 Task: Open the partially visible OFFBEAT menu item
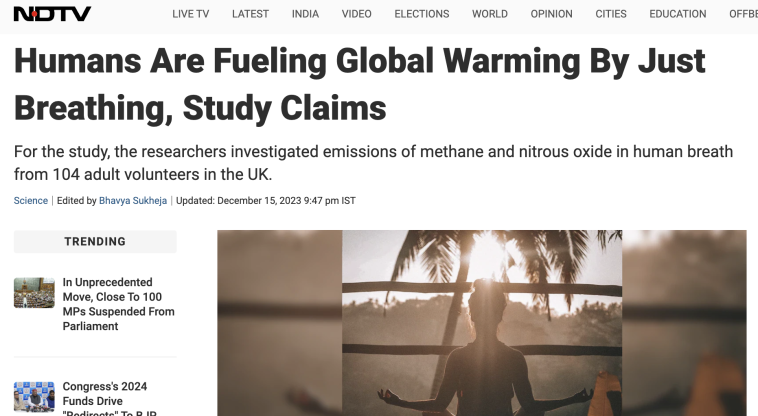pos(743,14)
